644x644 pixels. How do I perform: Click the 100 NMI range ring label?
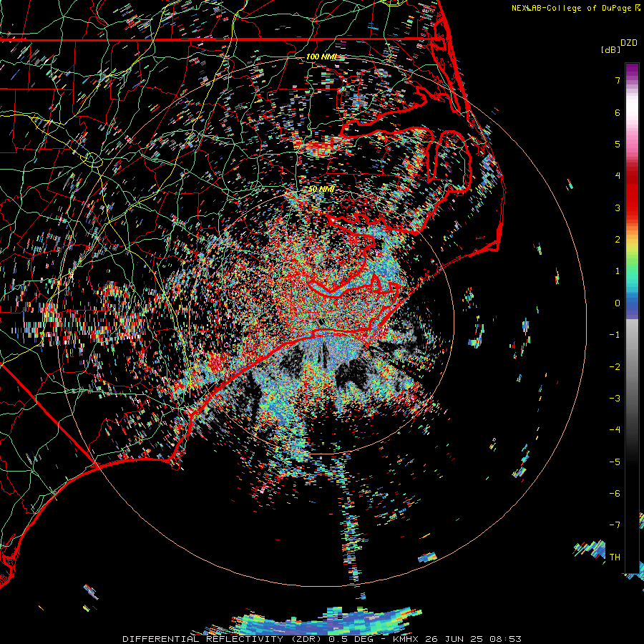tap(321, 57)
